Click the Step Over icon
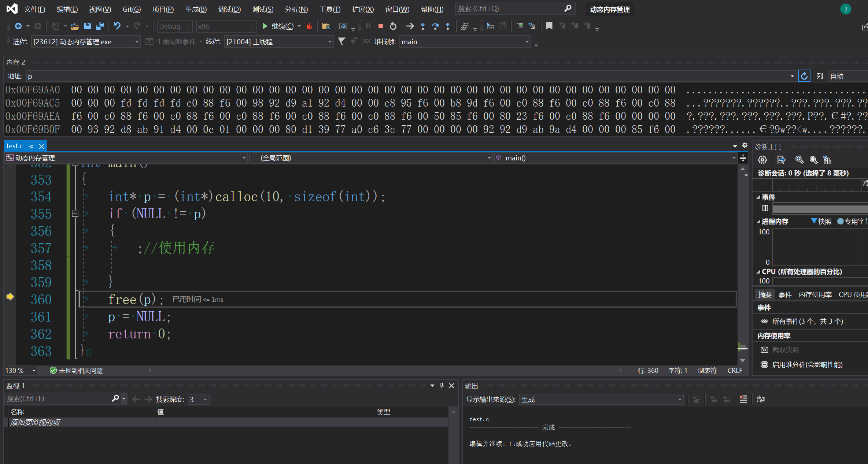Screen dimensions: 868x464 tap(435, 26)
